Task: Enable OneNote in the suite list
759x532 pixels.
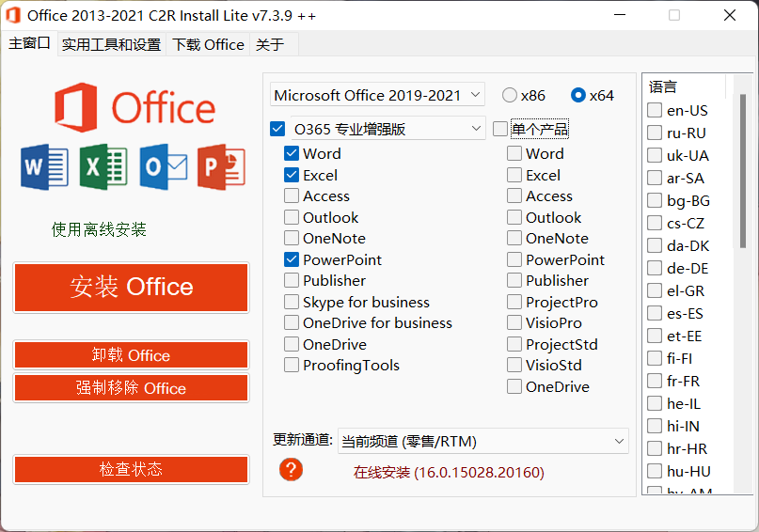Action: tap(292, 238)
